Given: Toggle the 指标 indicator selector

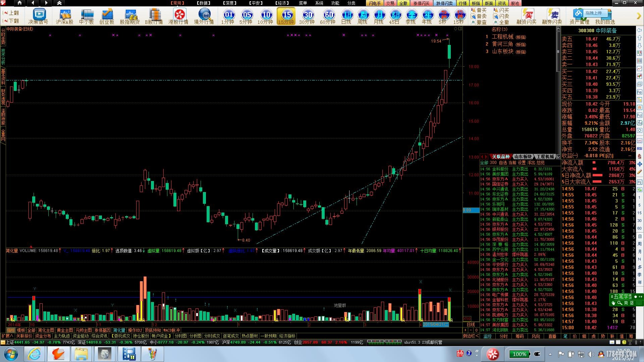Looking at the screenshot, I should [x=11, y=330].
